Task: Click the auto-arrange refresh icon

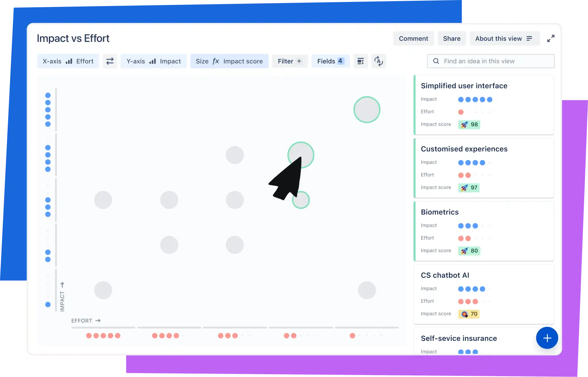Action: (379, 61)
